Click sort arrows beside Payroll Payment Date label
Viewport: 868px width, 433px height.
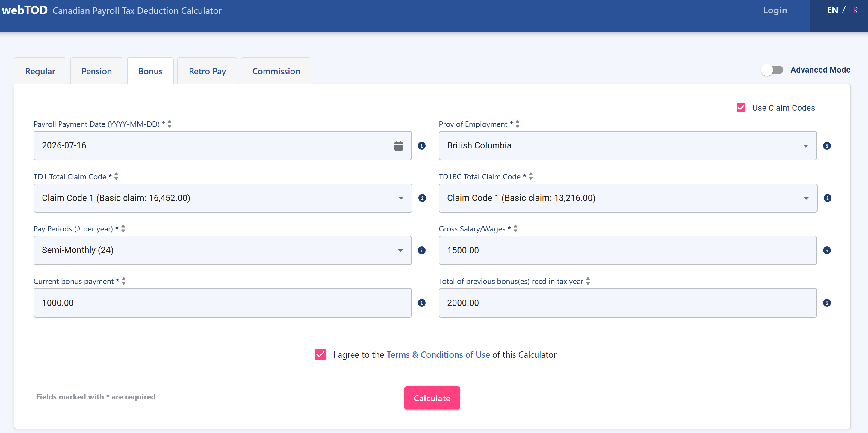(x=170, y=124)
